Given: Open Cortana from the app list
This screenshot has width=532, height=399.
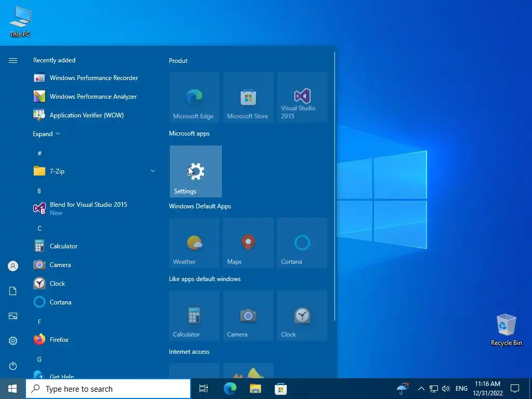Looking at the screenshot, I should pyautogui.click(x=94, y=302).
